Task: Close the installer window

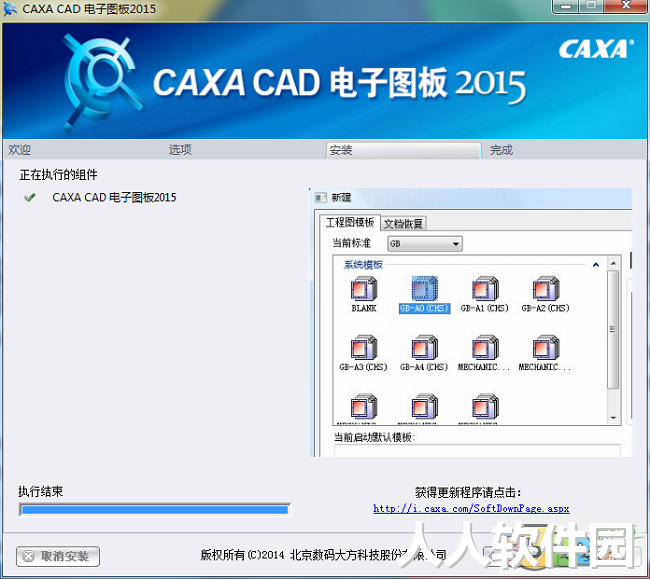Action: pos(625,6)
